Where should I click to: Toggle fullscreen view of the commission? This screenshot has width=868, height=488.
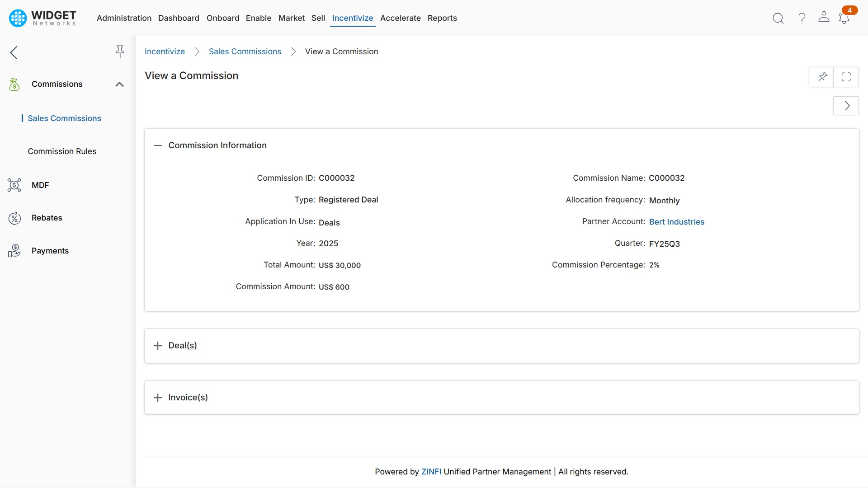click(x=846, y=77)
